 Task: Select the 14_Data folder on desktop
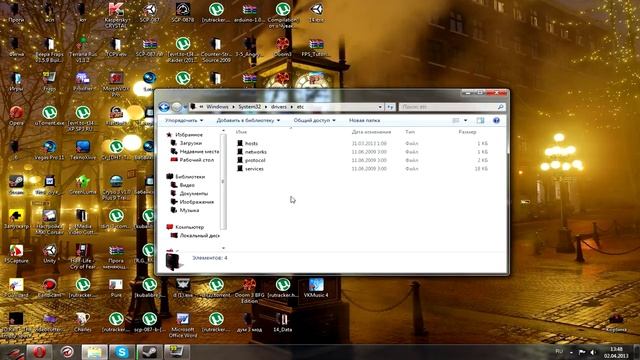(282, 322)
